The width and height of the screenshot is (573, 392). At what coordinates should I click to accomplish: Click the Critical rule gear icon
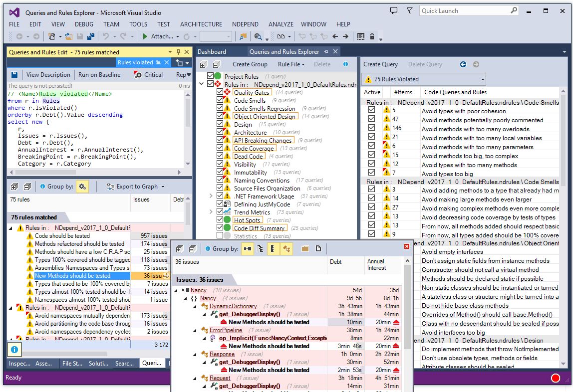pos(138,75)
